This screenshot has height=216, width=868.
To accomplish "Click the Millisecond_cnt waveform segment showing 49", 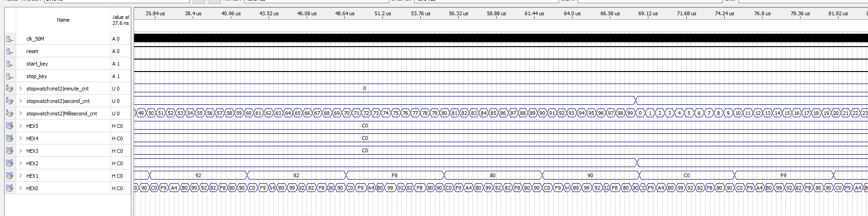I will tap(141, 113).
